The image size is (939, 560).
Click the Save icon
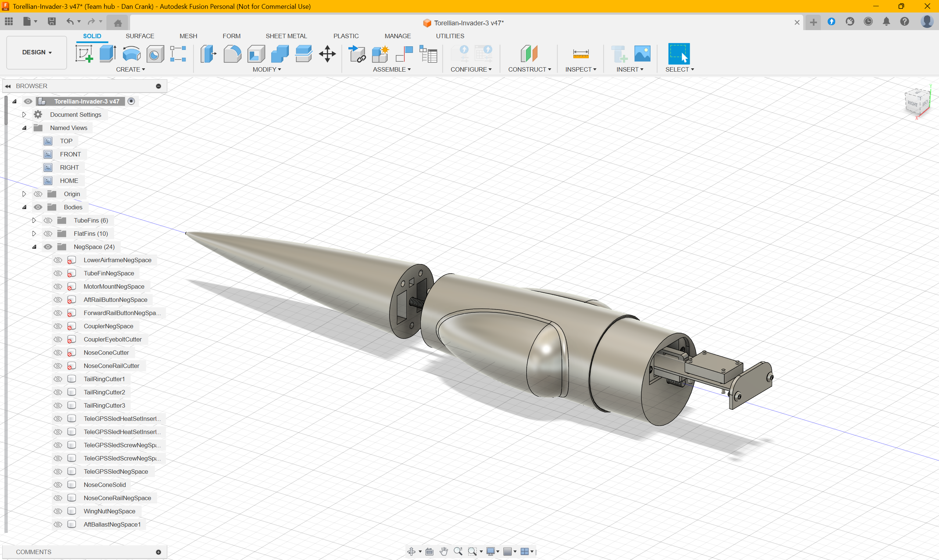pos(52,22)
